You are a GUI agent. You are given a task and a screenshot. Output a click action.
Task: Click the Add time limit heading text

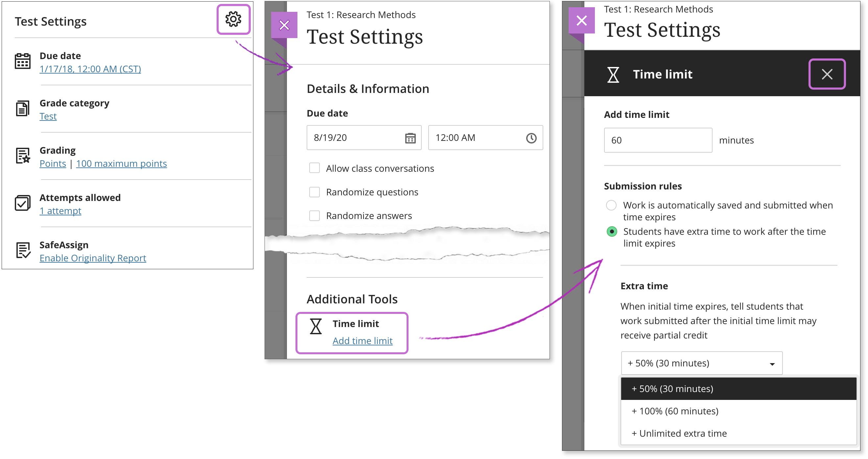pos(636,114)
